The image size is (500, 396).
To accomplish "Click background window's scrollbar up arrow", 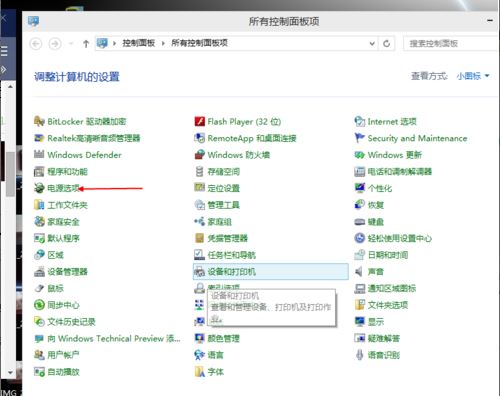I will [10, 86].
